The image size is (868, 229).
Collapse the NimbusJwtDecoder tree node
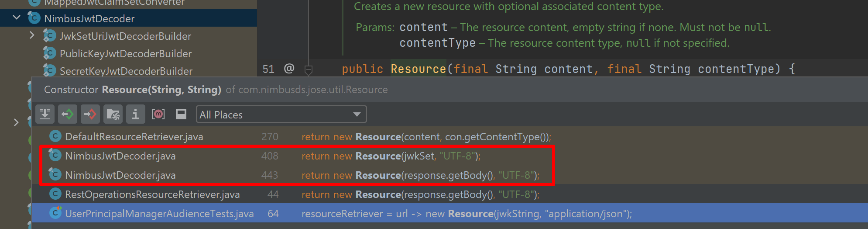tap(17, 18)
